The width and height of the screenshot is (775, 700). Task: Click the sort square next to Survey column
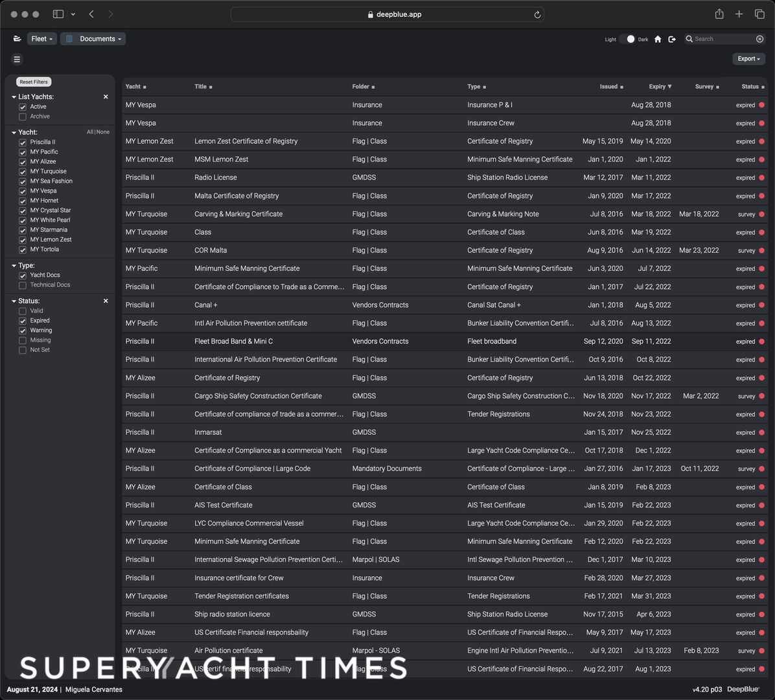tap(718, 87)
